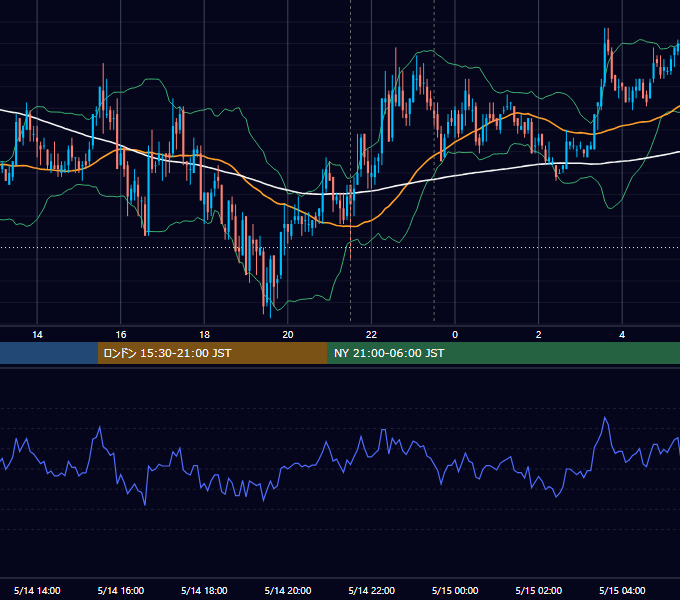Click the "5/15 04:00" date label

coord(622,590)
